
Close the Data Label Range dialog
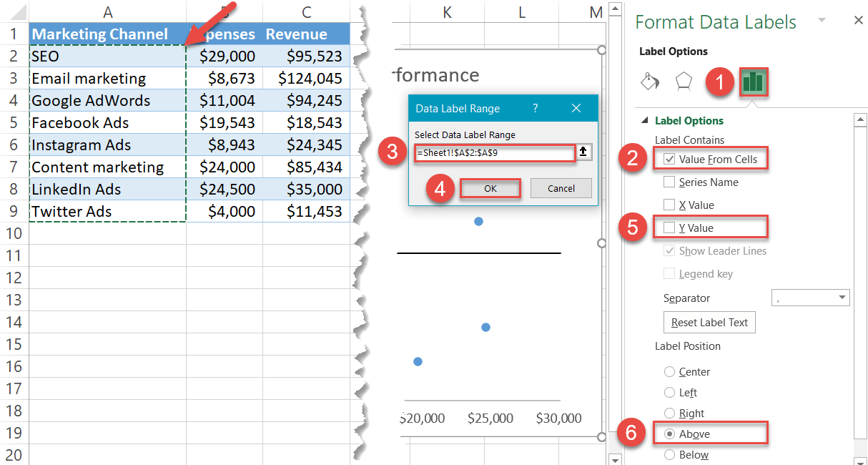576,108
